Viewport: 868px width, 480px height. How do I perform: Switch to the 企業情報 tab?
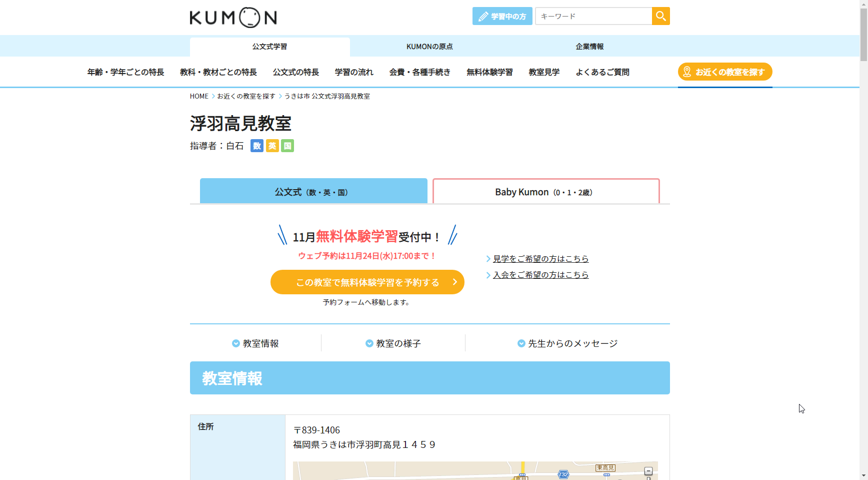[589, 47]
